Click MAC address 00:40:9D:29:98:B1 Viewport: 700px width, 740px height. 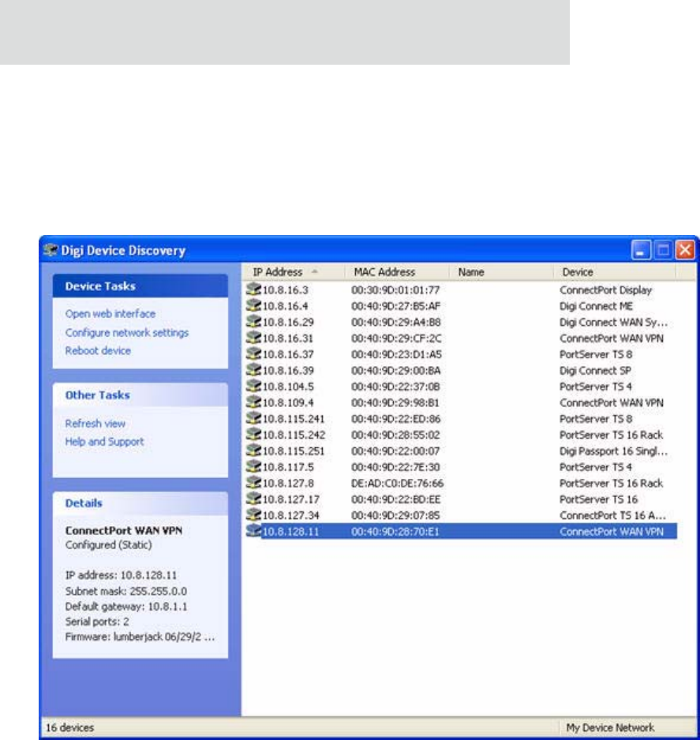(x=395, y=403)
